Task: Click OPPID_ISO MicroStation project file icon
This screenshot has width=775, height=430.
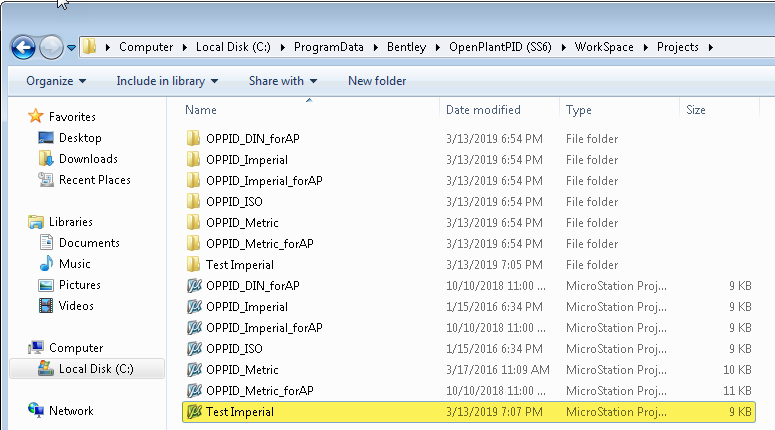Action: (x=194, y=348)
